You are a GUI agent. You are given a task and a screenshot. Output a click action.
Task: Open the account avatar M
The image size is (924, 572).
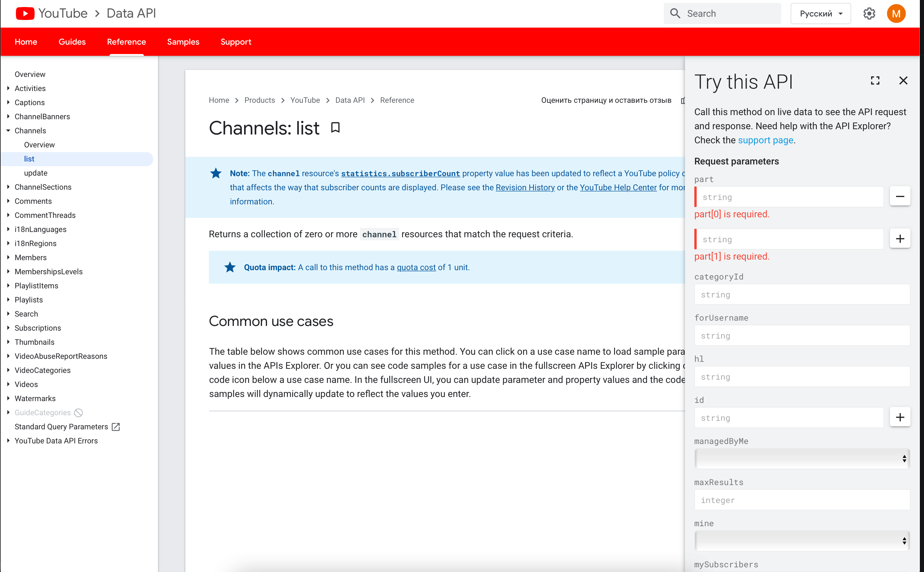point(896,14)
